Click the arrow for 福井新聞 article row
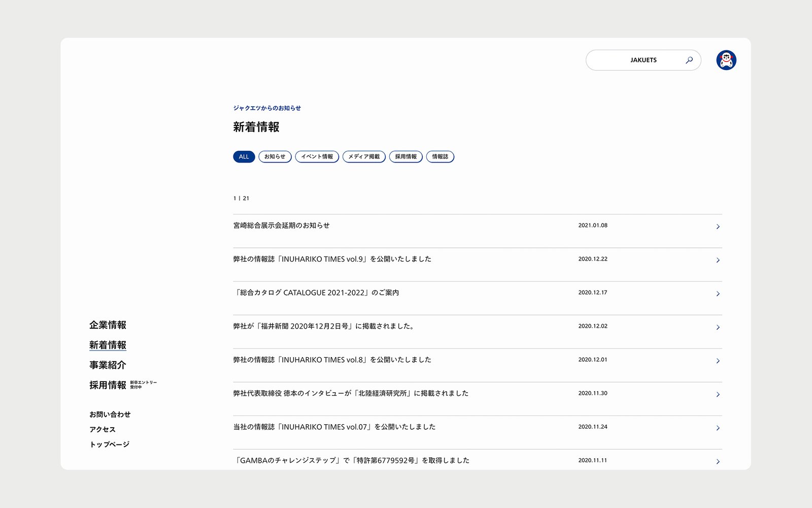Image resolution: width=812 pixels, height=508 pixels. pyautogui.click(x=718, y=327)
